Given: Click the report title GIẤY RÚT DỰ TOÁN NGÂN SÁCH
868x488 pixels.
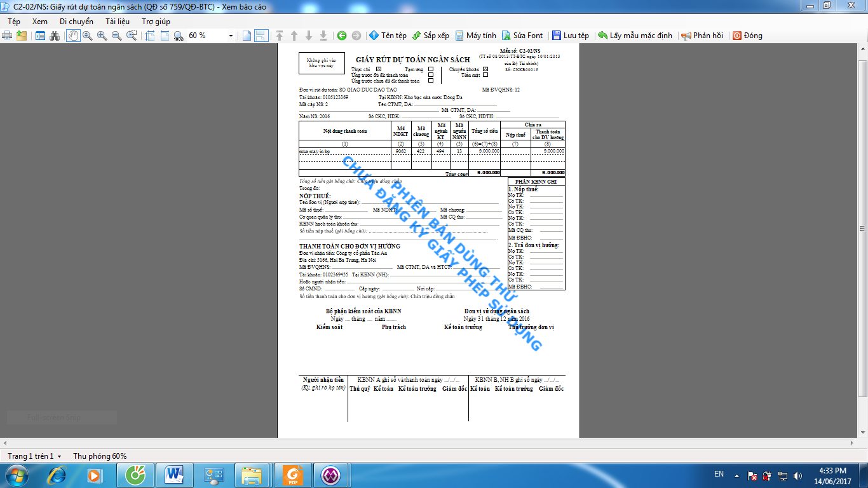Looking at the screenshot, I should point(413,60).
